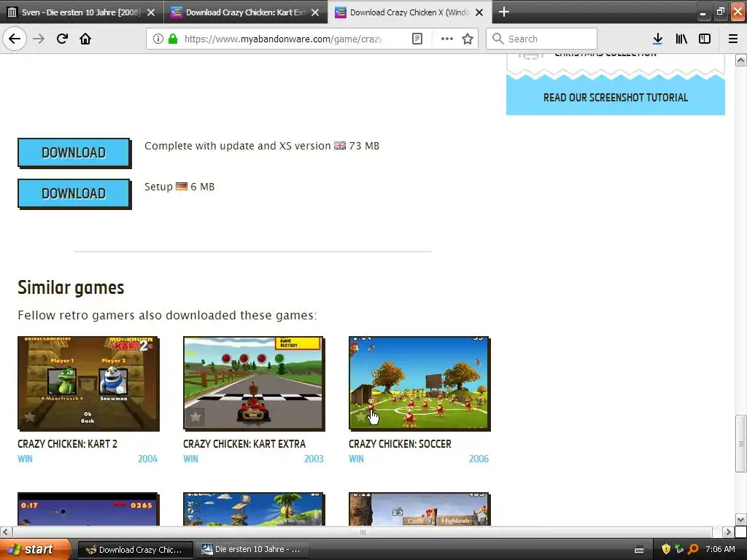
Task: Favorite star on Kart Extra thumbnail
Action: coord(196,416)
